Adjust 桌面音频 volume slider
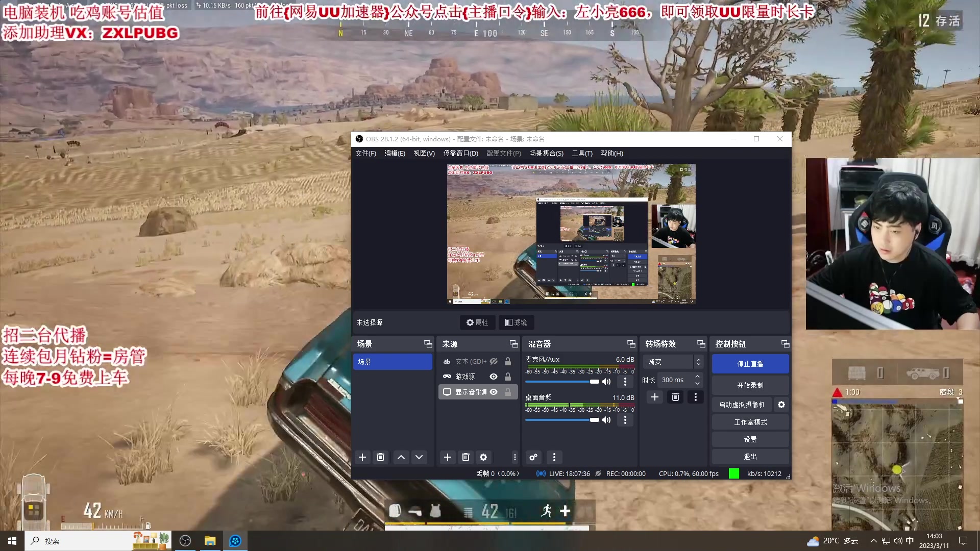The height and width of the screenshot is (551, 980). (562, 420)
